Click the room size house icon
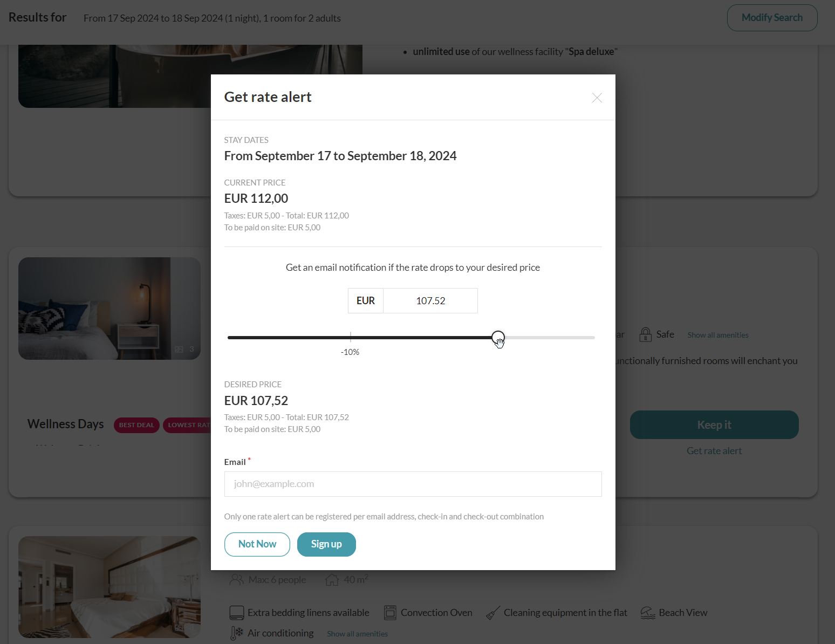835x644 pixels. click(332, 580)
